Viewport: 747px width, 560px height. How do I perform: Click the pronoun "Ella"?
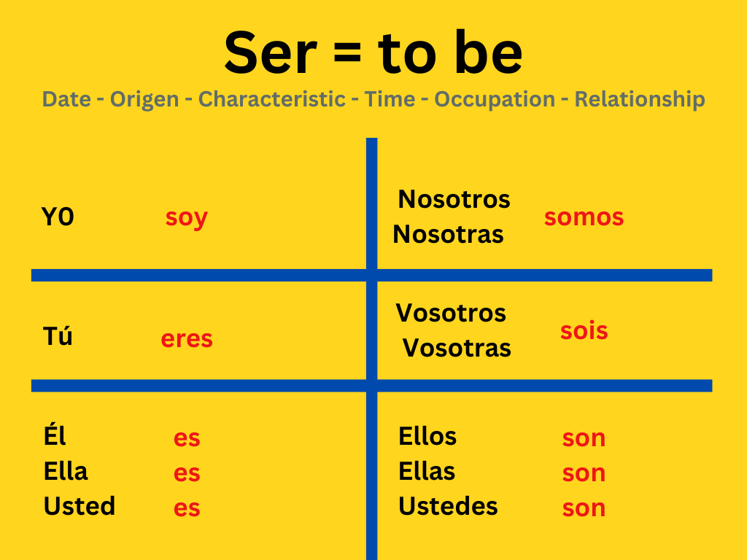coord(66,471)
